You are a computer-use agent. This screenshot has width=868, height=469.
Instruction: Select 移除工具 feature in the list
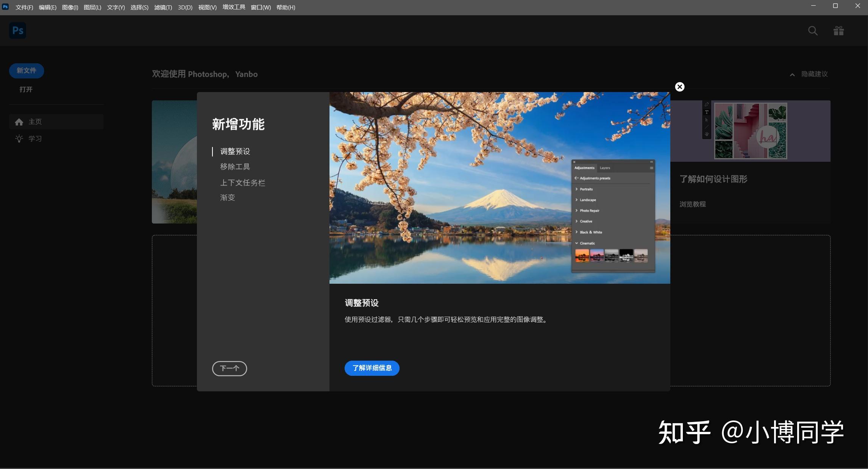pos(235,167)
